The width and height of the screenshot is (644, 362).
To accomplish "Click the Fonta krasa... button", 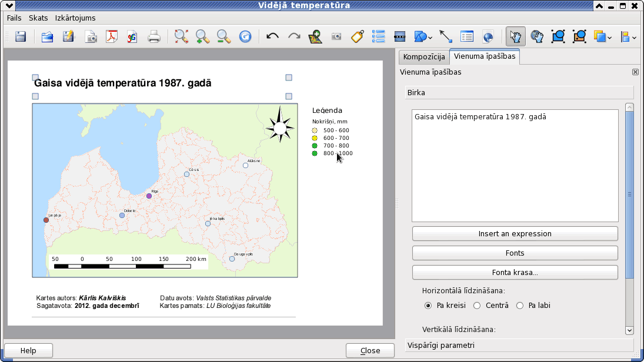I will pos(515,272).
